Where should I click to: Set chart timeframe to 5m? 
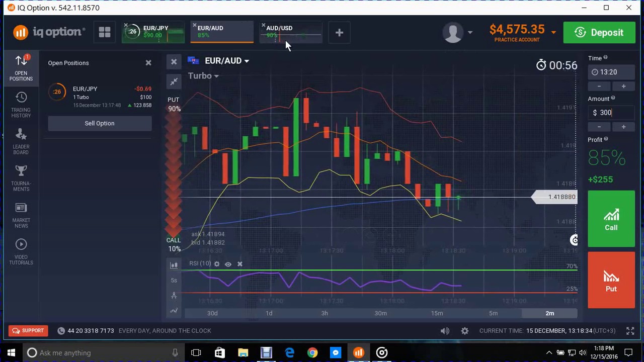(x=493, y=313)
